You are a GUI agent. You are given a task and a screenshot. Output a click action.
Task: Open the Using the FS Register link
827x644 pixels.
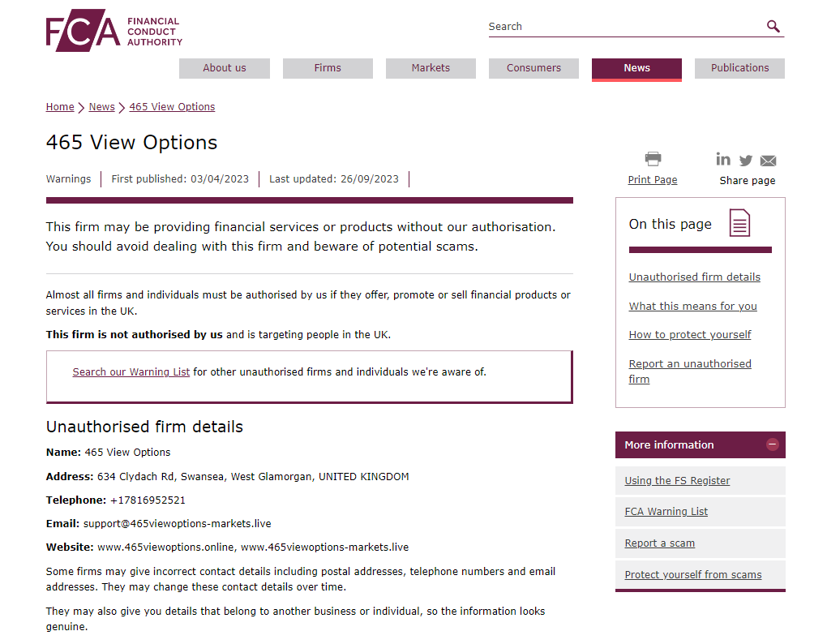(677, 481)
